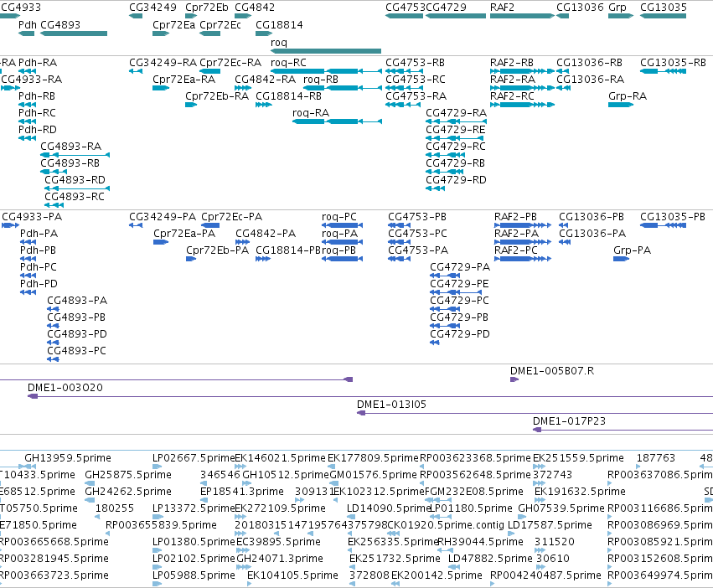
Task: Click the CG4753 gene label
Action: (406, 8)
